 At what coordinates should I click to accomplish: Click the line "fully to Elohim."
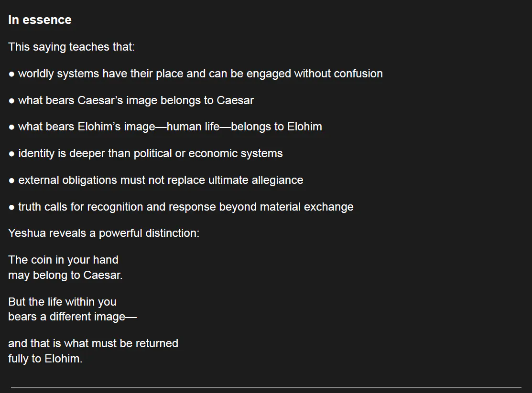point(45,359)
